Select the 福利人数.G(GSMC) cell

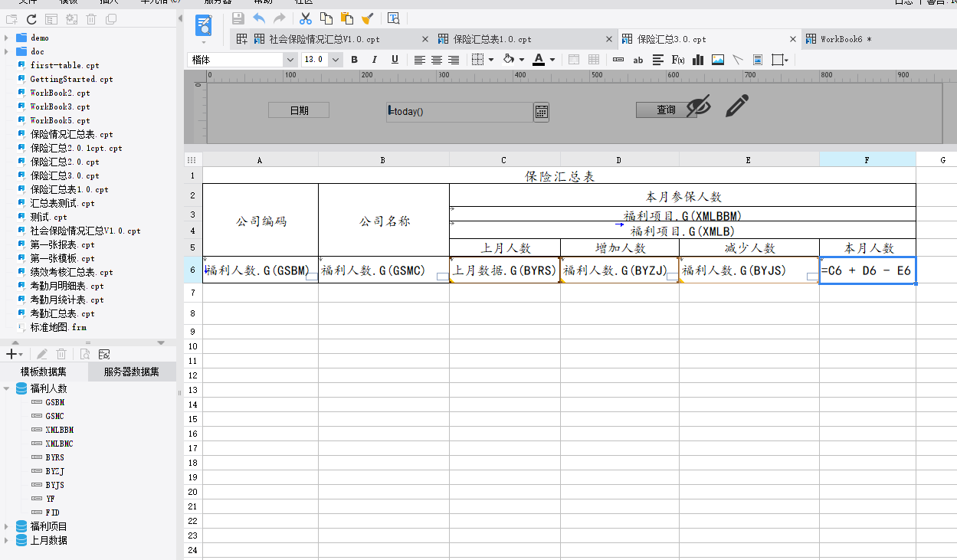(384, 270)
